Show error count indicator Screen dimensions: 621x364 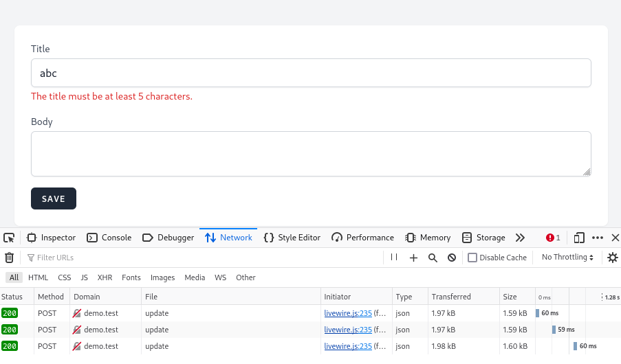coord(553,238)
